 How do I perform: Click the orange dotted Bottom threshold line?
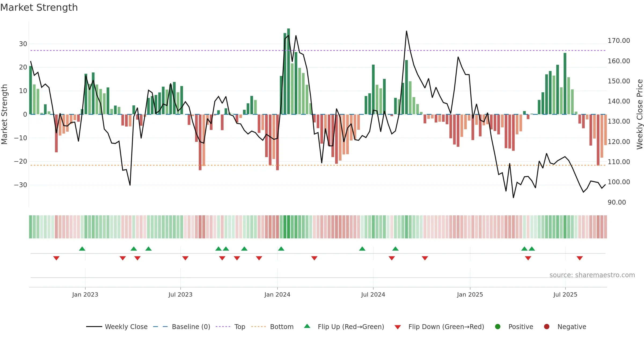tap(318, 165)
